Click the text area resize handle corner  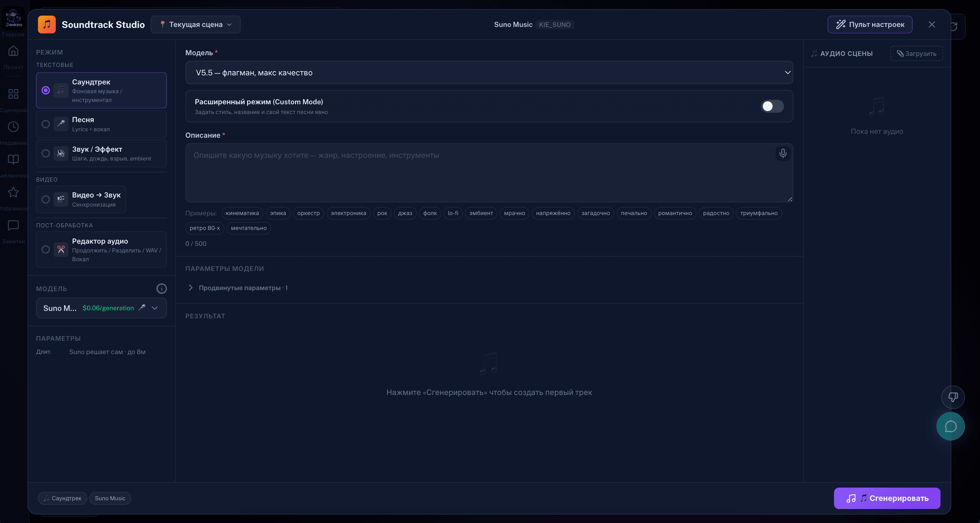(x=790, y=199)
